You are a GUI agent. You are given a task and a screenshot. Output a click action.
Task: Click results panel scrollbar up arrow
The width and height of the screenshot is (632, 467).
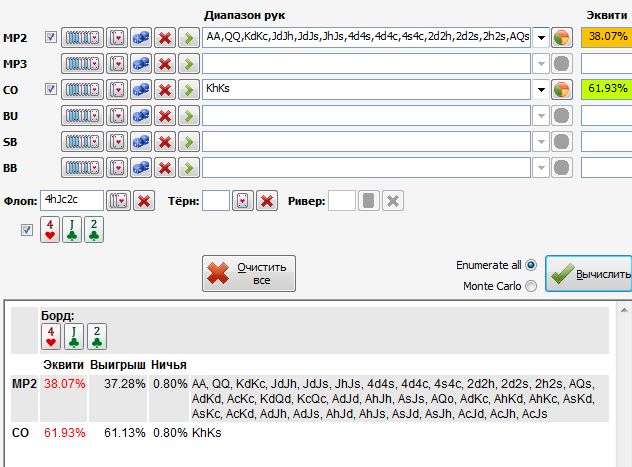(624, 310)
